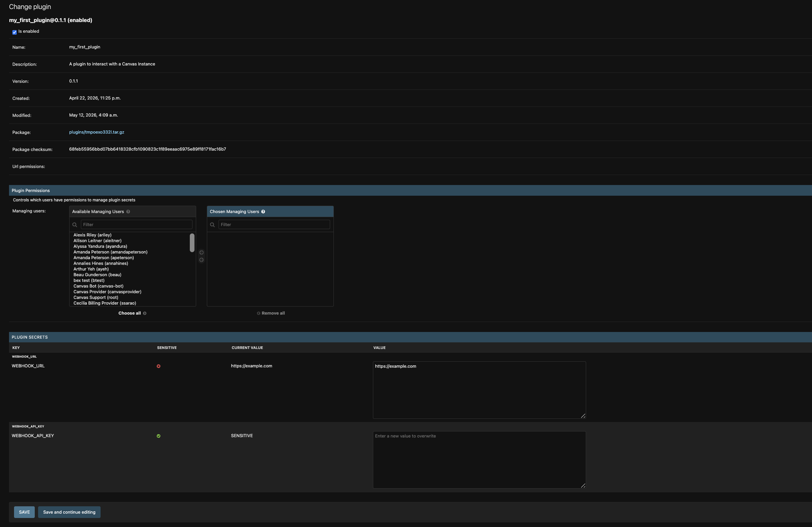Viewport: 812px width, 527px height.
Task: Click the package checksum value
Action: click(x=147, y=149)
